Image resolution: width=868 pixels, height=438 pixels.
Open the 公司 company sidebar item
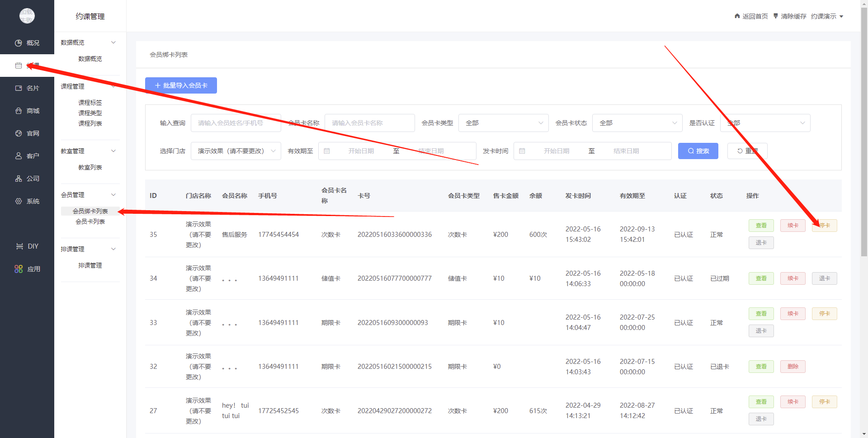[x=27, y=179]
